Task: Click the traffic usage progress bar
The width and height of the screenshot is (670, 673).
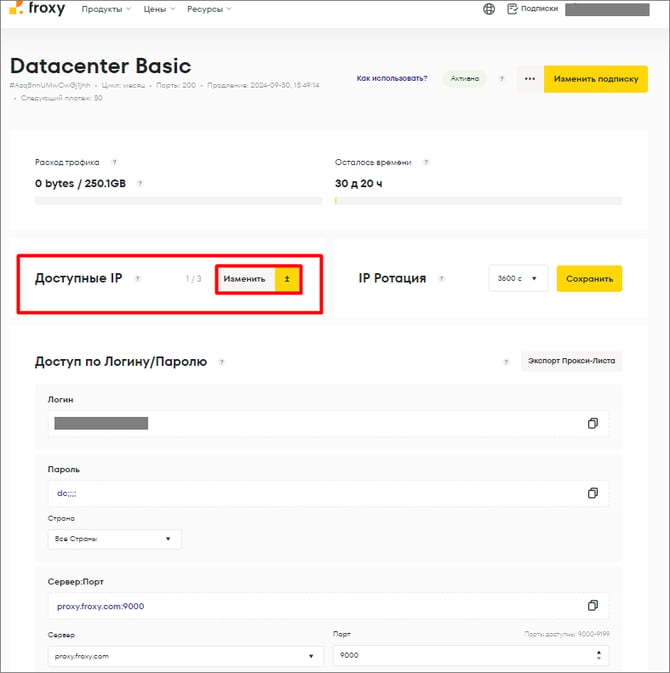Action: tap(179, 201)
